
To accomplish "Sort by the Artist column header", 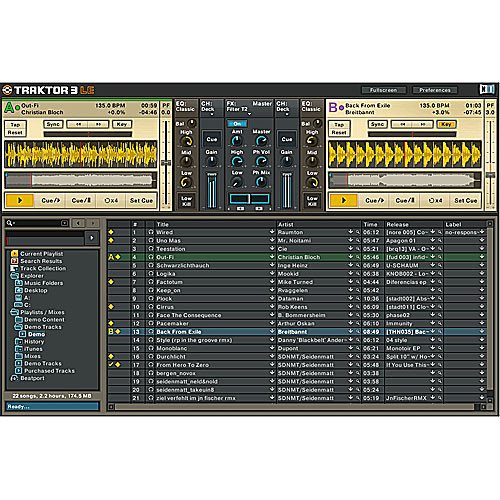I will click(286, 224).
